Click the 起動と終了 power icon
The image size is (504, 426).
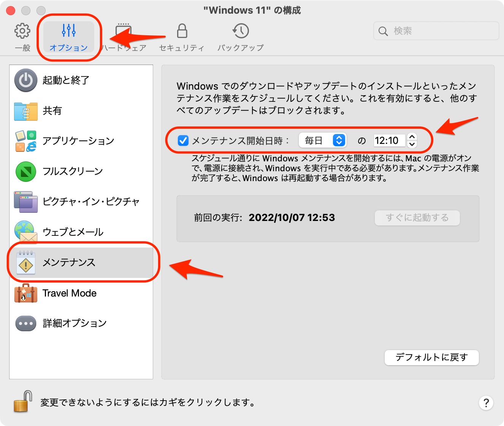pyautogui.click(x=26, y=80)
